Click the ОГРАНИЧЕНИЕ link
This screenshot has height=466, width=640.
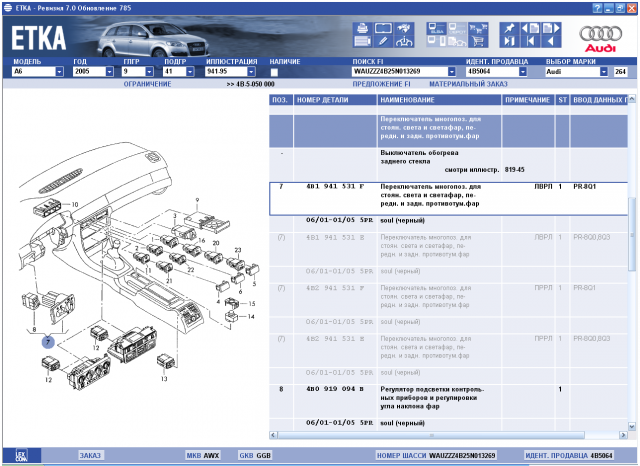147,84
